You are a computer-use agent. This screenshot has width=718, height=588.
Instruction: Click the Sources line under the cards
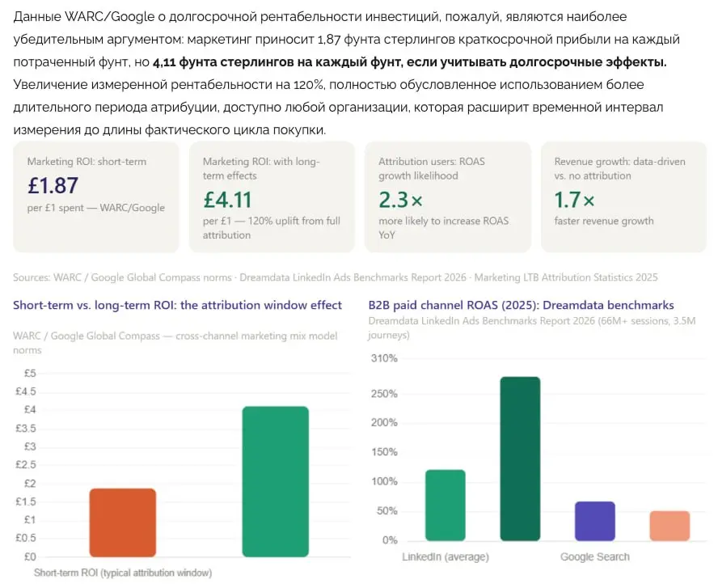336,277
